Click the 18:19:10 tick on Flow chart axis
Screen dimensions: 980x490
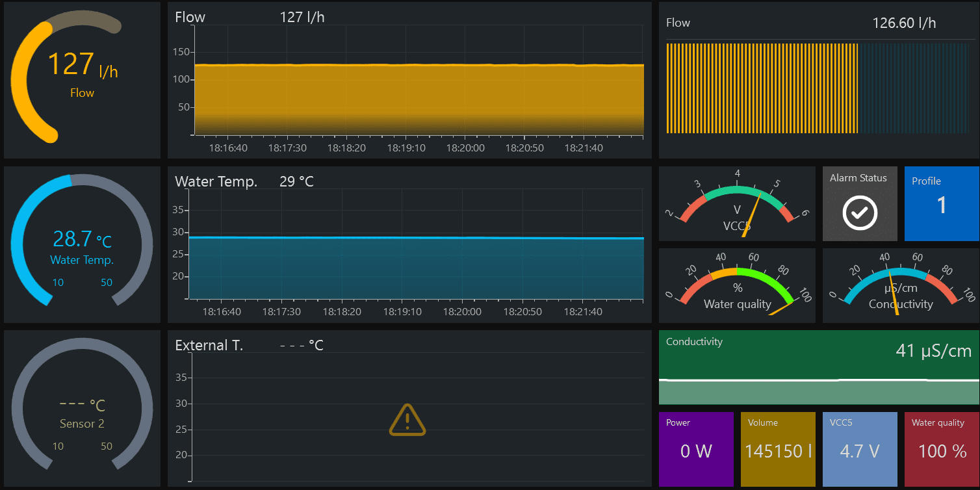pos(406,148)
